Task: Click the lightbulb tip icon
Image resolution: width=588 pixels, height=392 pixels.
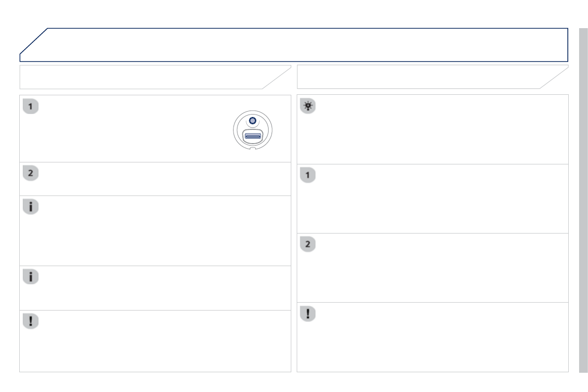Action: (308, 107)
